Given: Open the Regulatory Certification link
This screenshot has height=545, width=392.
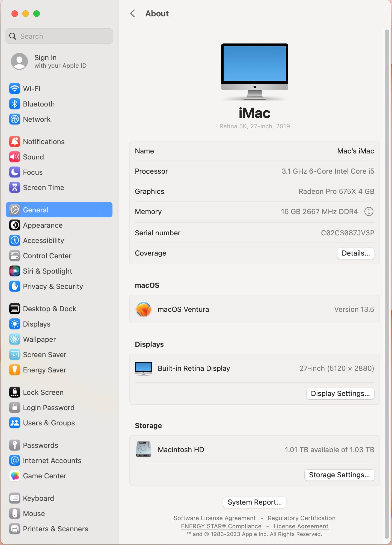Looking at the screenshot, I should click(x=301, y=518).
